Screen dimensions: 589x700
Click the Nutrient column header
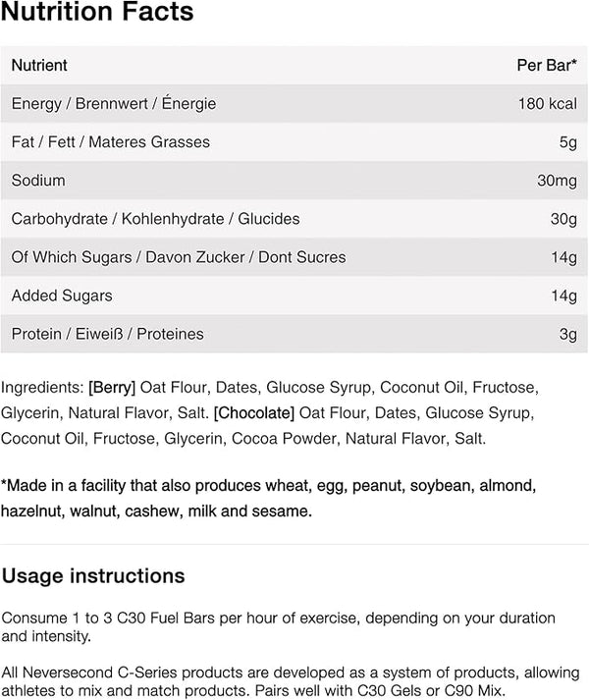[39, 66]
